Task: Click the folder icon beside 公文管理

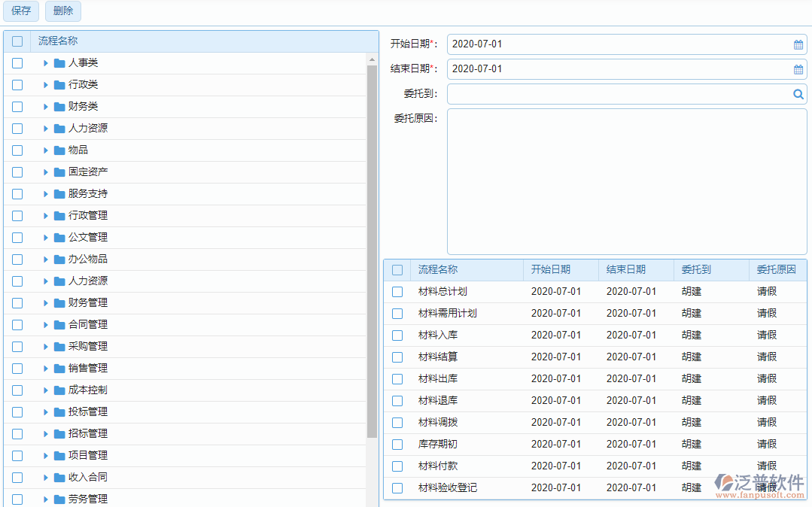Action: pyautogui.click(x=59, y=238)
